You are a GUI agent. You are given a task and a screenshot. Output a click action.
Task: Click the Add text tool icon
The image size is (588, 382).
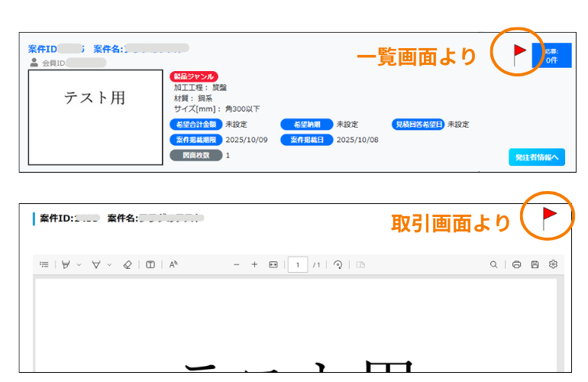[150, 264]
